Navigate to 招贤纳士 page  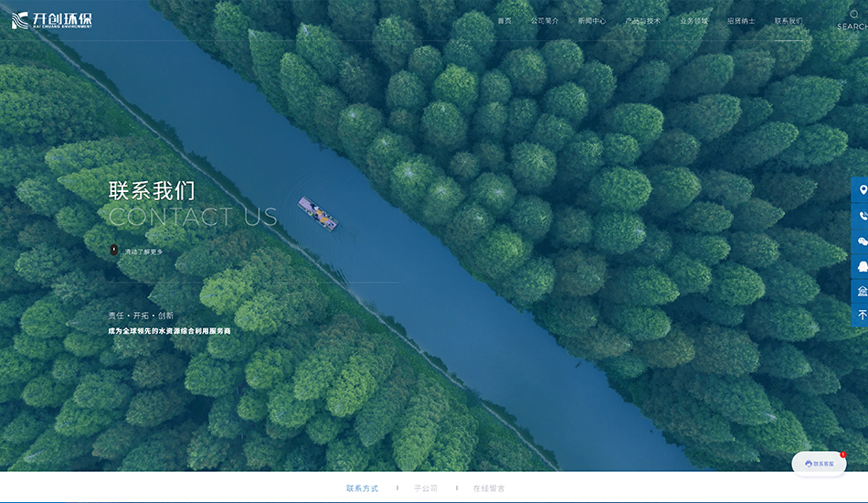click(x=741, y=21)
